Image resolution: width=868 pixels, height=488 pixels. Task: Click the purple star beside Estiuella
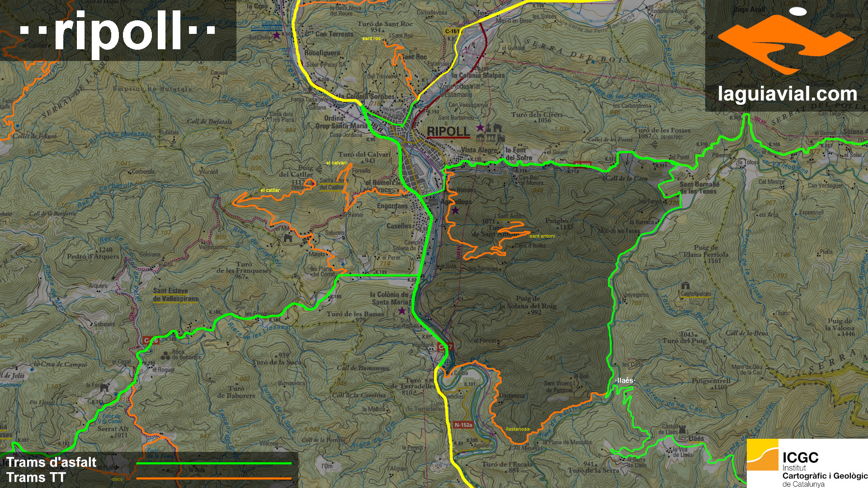276,35
